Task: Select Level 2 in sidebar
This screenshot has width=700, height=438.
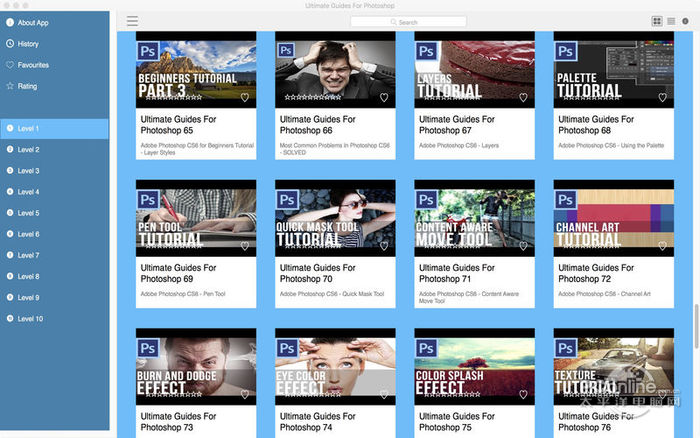Action: pyautogui.click(x=54, y=149)
